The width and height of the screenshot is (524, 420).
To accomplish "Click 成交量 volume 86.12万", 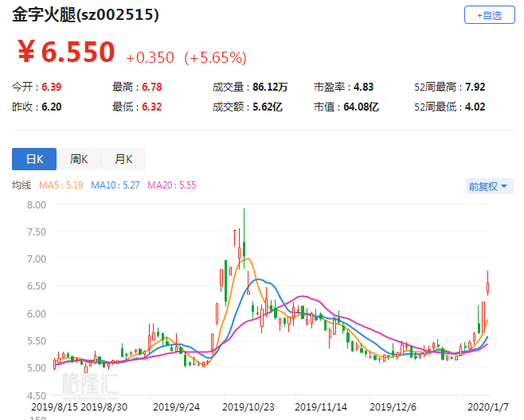I will [270, 87].
